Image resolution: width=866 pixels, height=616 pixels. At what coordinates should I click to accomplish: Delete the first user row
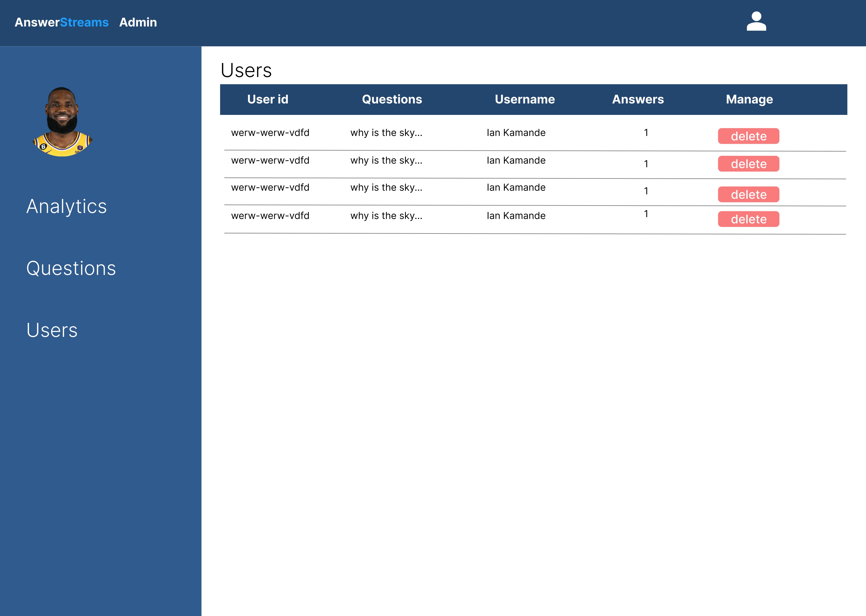(x=748, y=136)
